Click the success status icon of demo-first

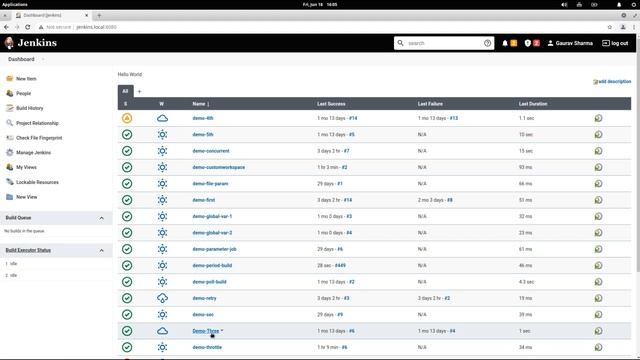pyautogui.click(x=127, y=200)
